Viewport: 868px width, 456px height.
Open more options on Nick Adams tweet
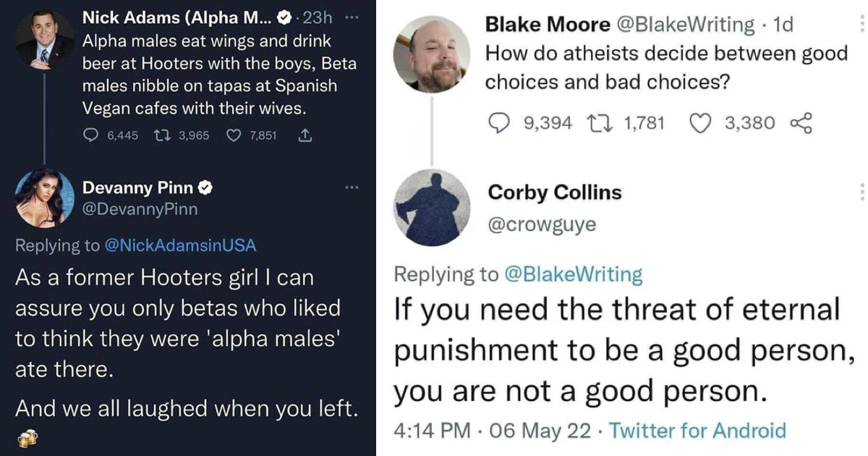(351, 16)
